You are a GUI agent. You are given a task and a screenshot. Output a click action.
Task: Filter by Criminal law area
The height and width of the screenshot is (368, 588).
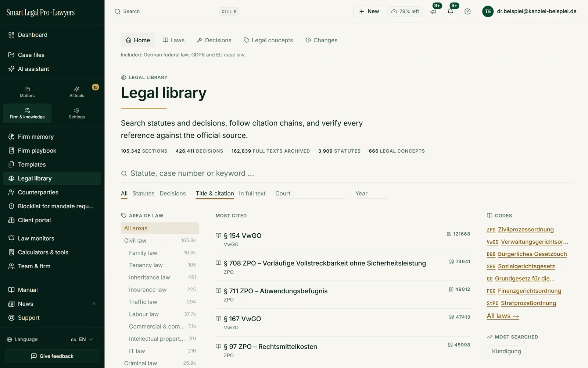coord(160,363)
